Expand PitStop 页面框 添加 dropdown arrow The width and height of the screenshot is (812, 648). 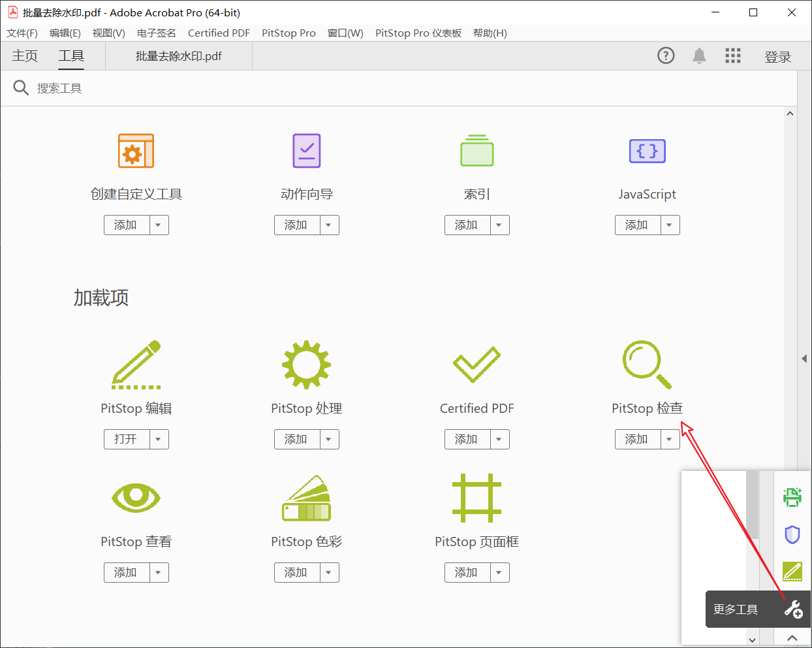pyautogui.click(x=499, y=572)
